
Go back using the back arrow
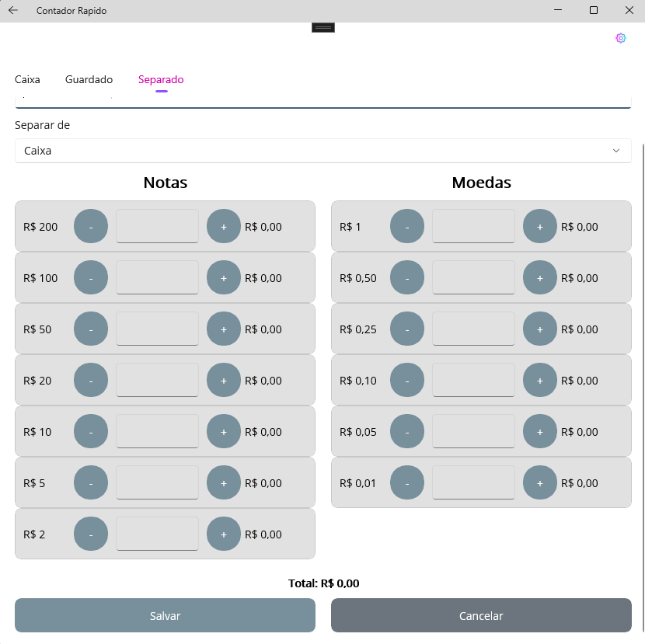[x=13, y=11]
